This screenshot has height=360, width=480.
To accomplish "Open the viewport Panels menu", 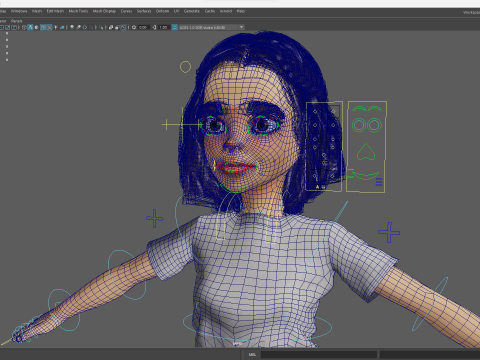I will (16, 21).
